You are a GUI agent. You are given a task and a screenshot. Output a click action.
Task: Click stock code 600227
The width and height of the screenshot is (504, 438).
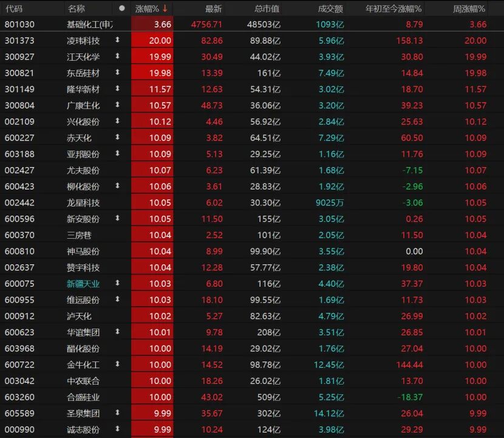pos(19,138)
